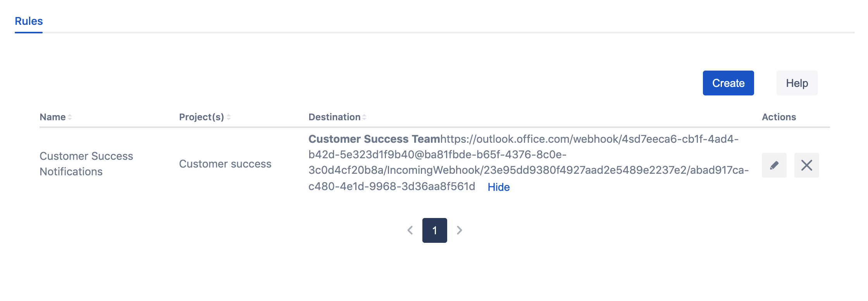Open the Help button
Screen dimensions: 868x301
coord(797,83)
